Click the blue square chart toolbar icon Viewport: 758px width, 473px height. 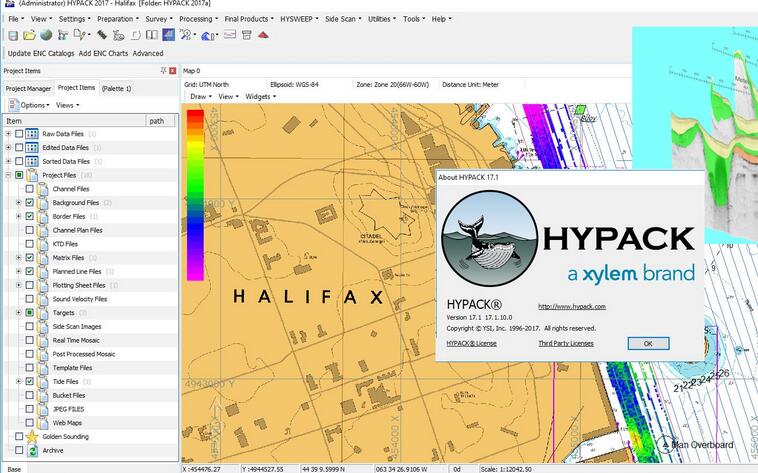pos(169,35)
